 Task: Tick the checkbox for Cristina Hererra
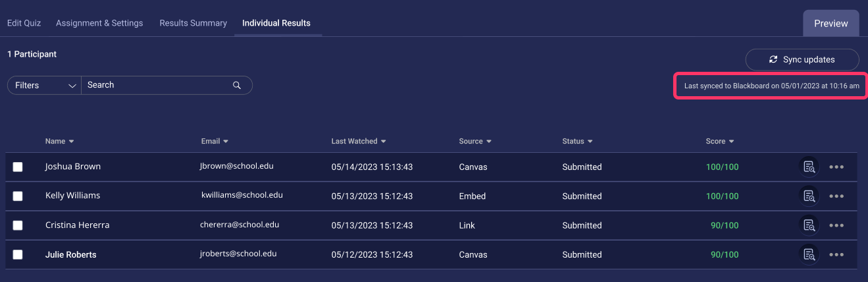(18, 225)
